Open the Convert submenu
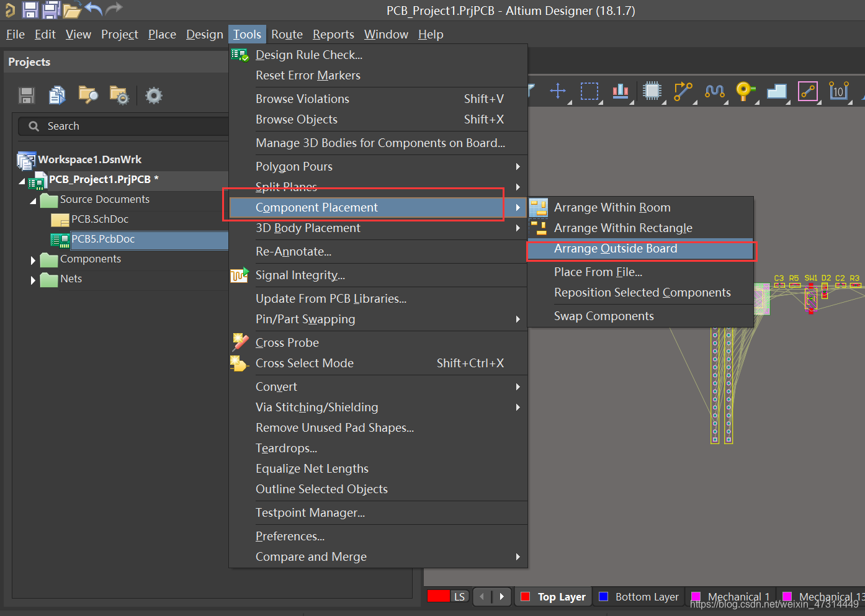The image size is (865, 616). (379, 386)
